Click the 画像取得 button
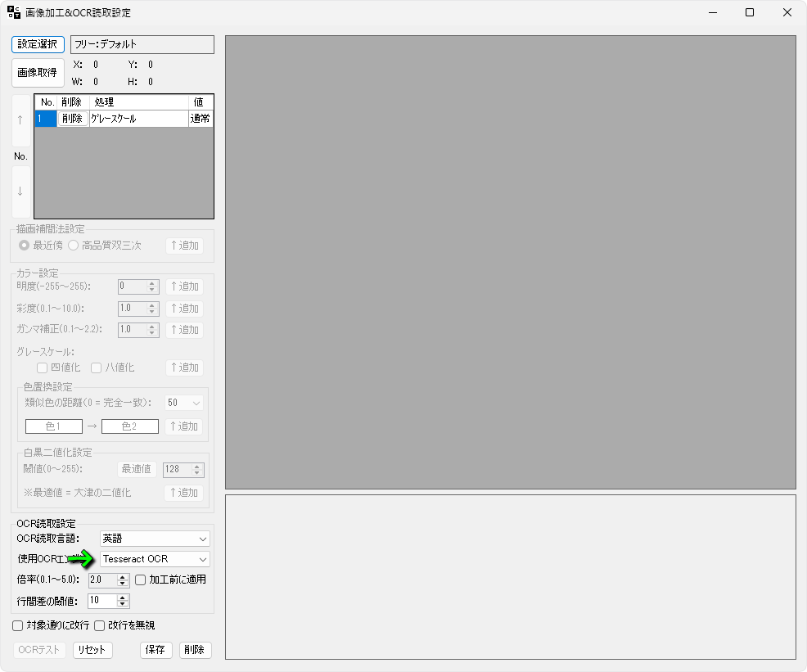807x672 pixels. (x=38, y=73)
